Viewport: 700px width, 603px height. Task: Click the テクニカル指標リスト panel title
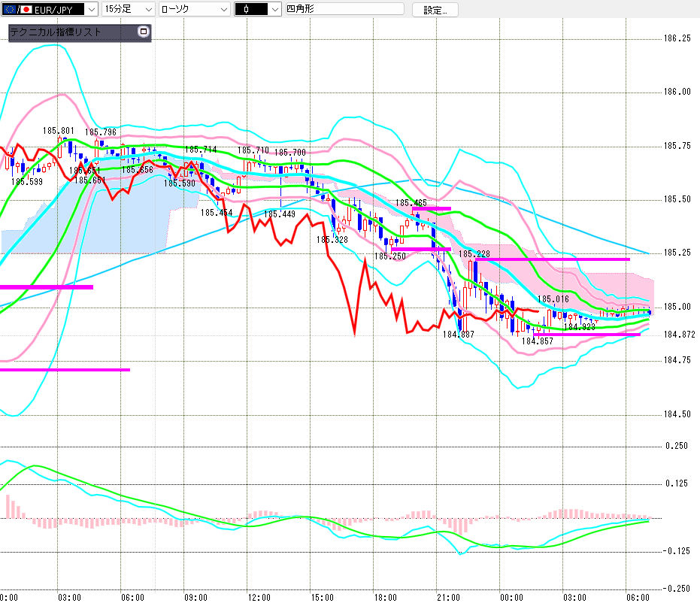[x=56, y=32]
